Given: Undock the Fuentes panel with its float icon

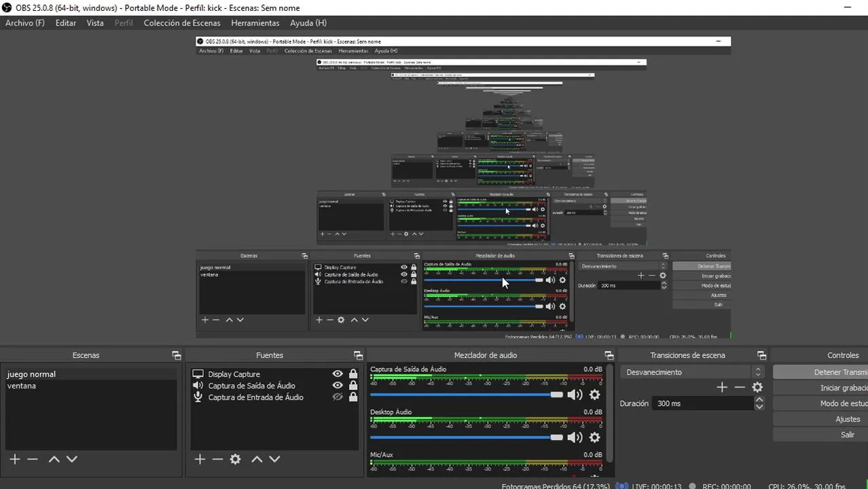Looking at the screenshot, I should 358,355.
